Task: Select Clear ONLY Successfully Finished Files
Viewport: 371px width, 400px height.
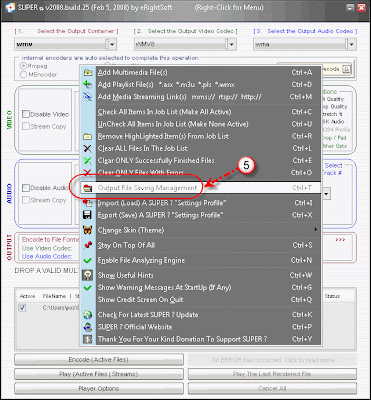Action: click(x=201, y=161)
